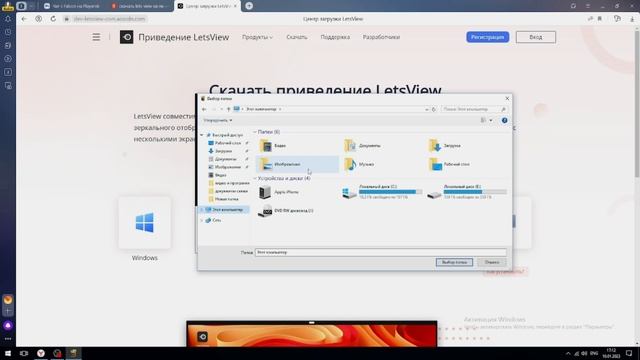Select Рабочий стол folder in main pane
640x360 pixels.
449,164
